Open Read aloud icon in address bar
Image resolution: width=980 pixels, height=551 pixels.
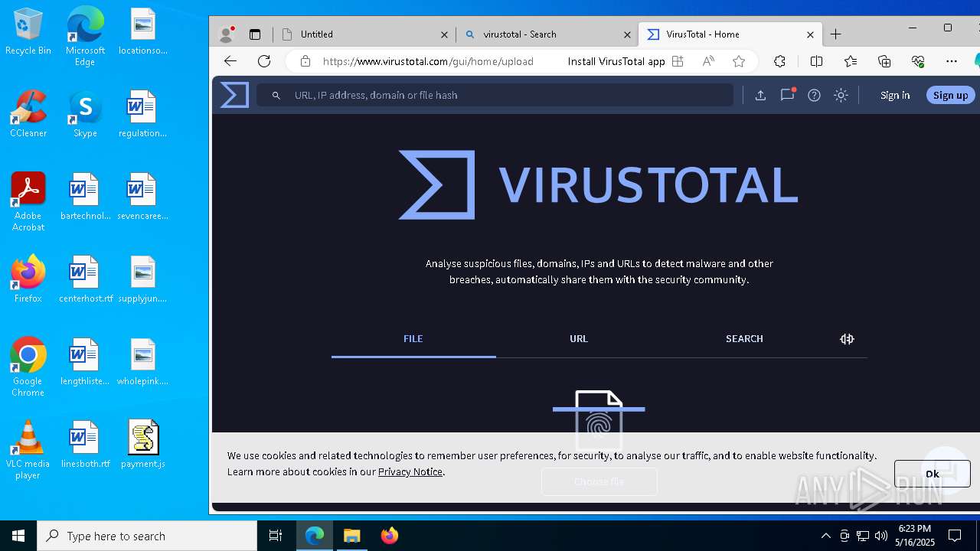708,61
